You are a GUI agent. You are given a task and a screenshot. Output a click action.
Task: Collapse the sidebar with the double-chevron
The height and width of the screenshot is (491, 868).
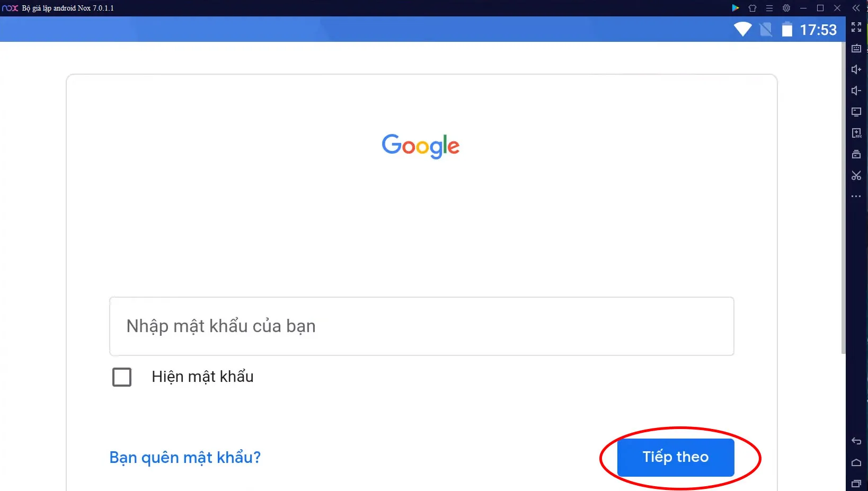pyautogui.click(x=856, y=8)
